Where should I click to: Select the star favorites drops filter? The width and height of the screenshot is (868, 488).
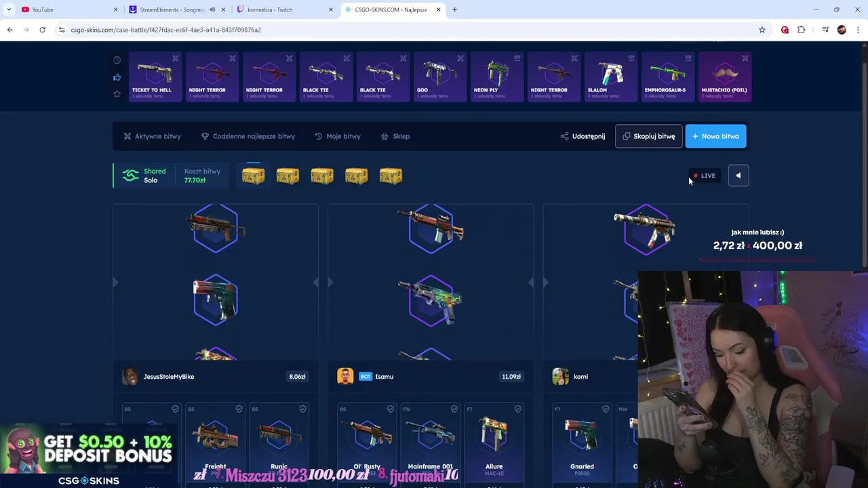click(x=117, y=94)
